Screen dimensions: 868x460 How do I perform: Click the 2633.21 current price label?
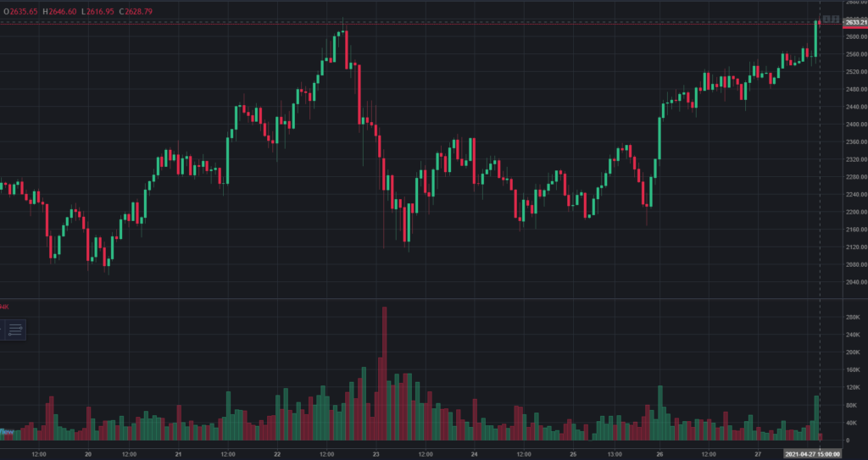(852, 23)
